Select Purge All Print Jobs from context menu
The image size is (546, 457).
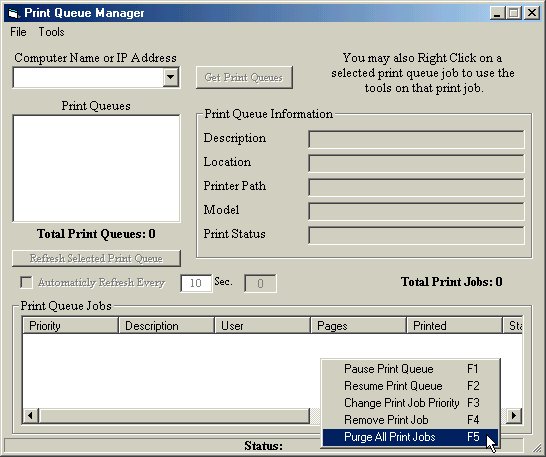[x=410, y=437]
